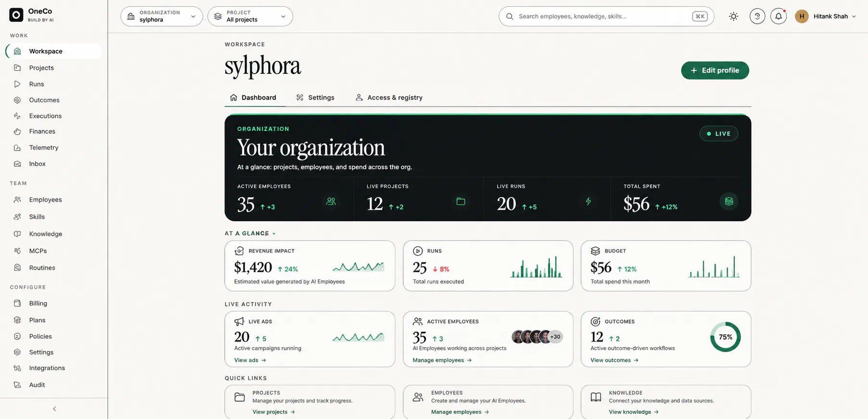Click the Routines icon in sidebar
868x419 pixels.
click(x=17, y=267)
